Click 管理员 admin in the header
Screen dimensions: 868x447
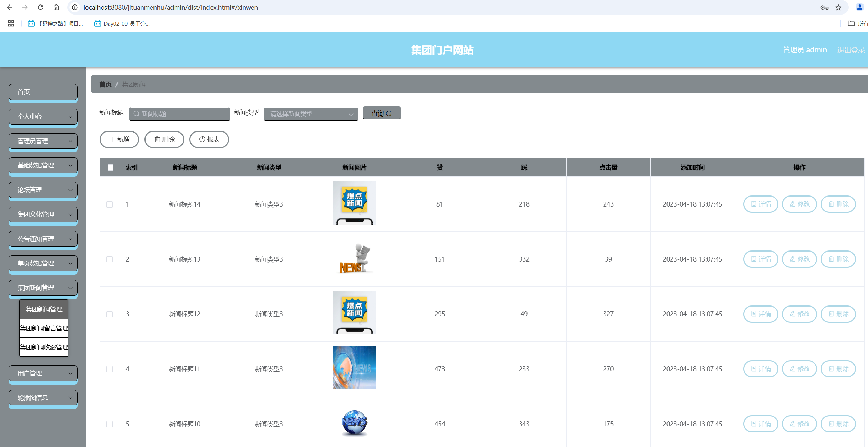[x=805, y=50]
